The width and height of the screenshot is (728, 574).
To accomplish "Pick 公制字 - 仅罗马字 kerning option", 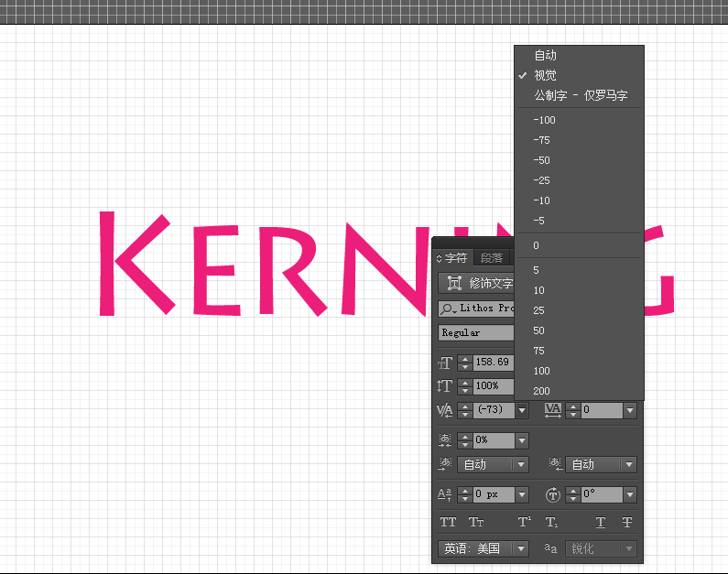I will point(581,95).
